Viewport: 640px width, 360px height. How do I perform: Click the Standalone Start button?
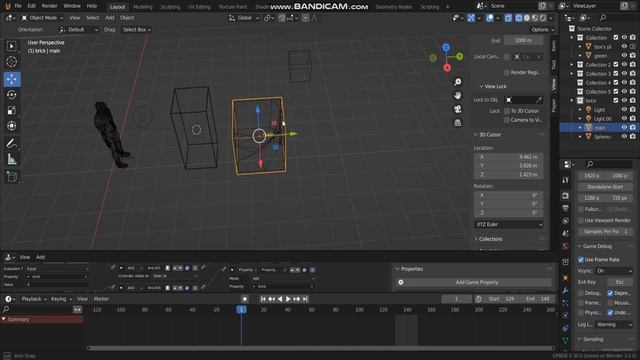coord(605,187)
